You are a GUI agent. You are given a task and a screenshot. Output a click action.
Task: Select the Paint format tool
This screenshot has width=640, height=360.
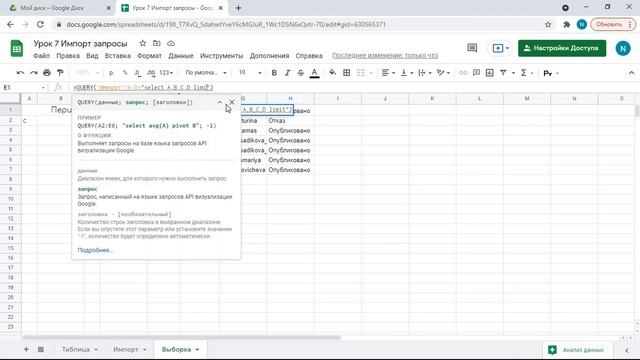click(60, 73)
